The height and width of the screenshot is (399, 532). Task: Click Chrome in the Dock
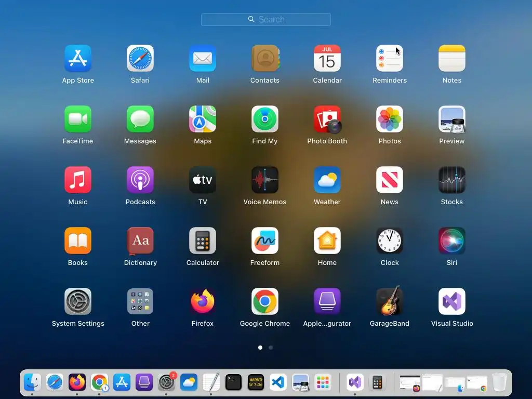(99, 382)
